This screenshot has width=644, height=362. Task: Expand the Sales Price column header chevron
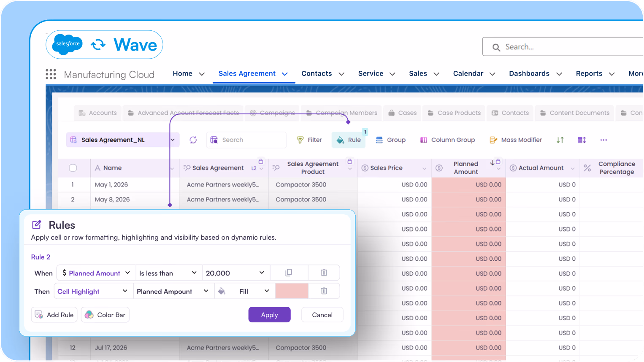pos(424,169)
